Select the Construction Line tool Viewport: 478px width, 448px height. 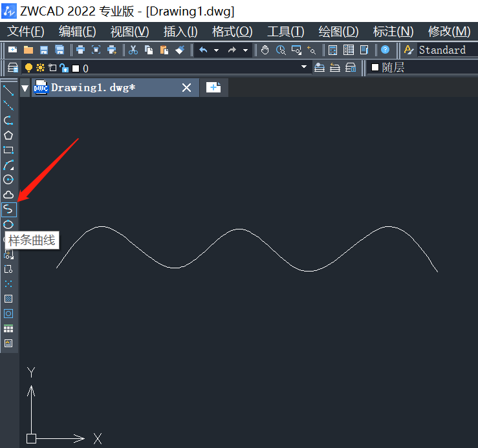(x=8, y=105)
